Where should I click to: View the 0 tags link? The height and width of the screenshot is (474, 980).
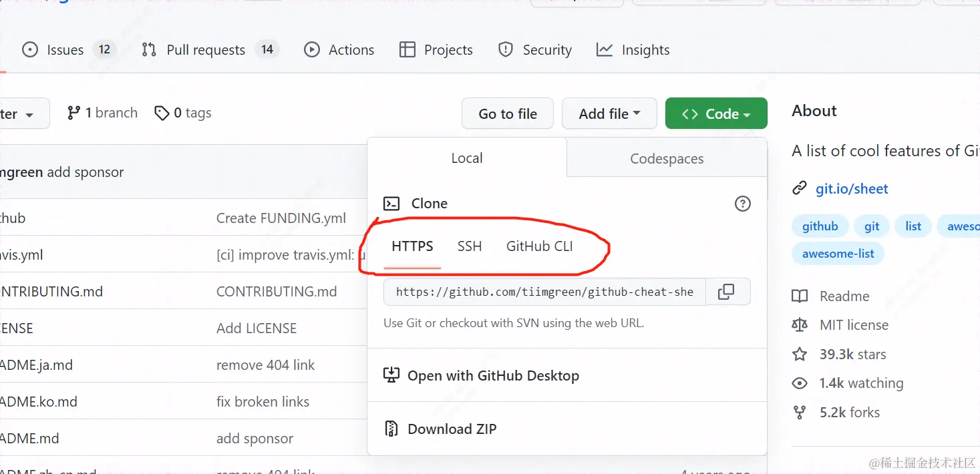[182, 113]
